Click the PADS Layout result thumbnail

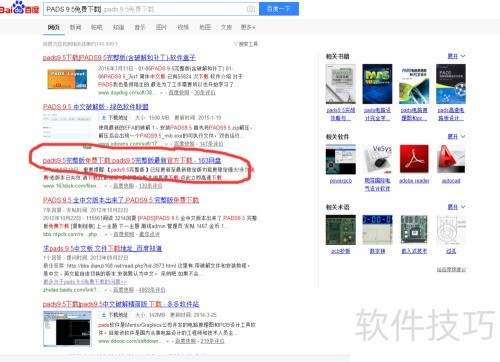(67, 79)
